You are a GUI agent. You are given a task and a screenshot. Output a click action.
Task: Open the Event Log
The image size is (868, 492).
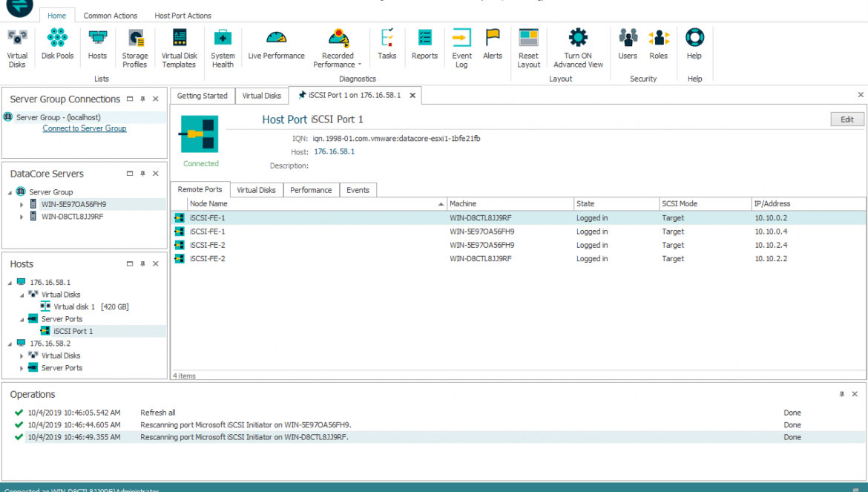pos(461,48)
